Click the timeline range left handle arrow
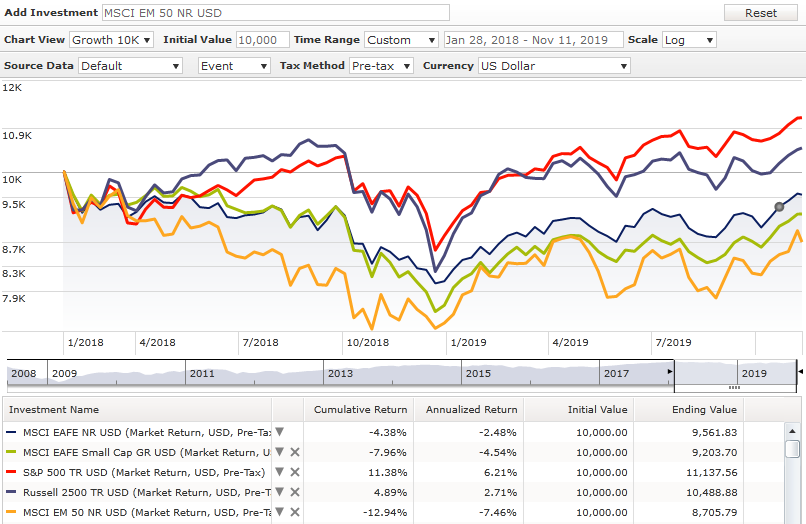Image resolution: width=806 pixels, height=524 pixels. click(670, 371)
